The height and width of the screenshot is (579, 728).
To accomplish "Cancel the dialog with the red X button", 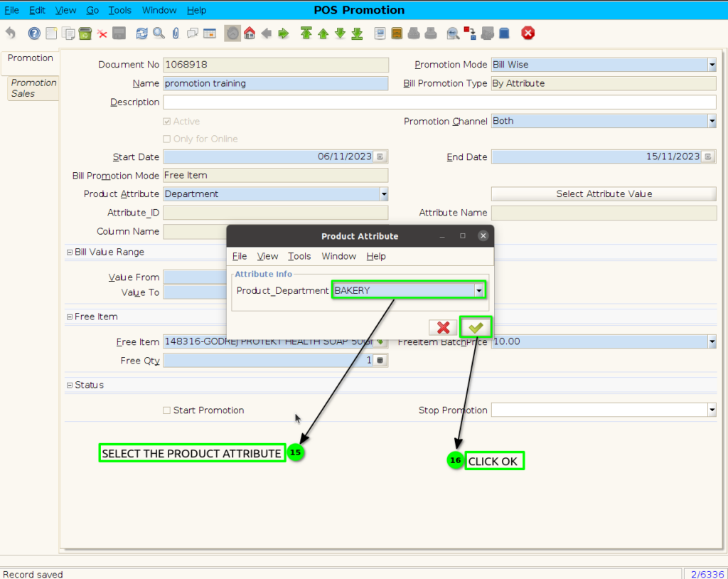I will point(443,328).
